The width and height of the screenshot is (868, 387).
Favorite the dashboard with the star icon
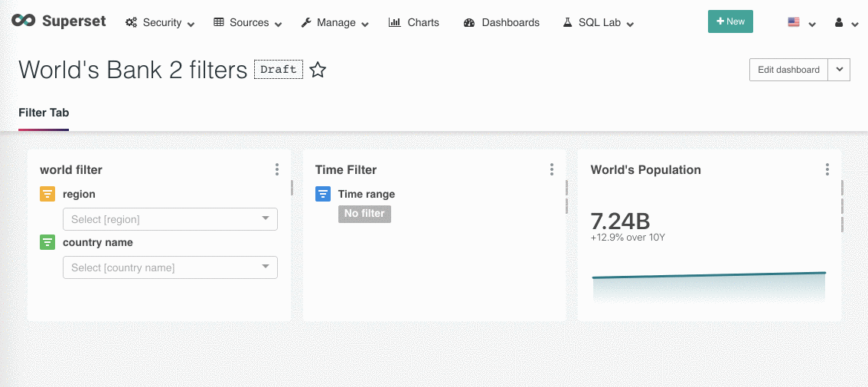click(318, 70)
